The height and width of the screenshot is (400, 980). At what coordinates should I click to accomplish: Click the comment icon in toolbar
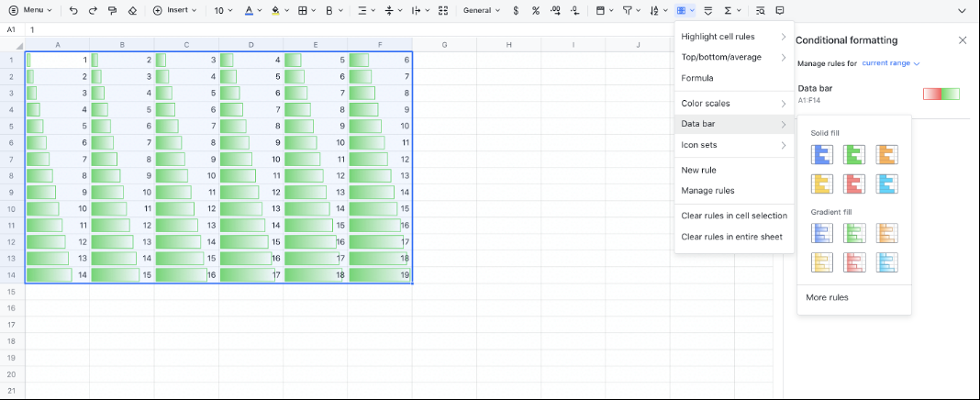pyautogui.click(x=780, y=11)
